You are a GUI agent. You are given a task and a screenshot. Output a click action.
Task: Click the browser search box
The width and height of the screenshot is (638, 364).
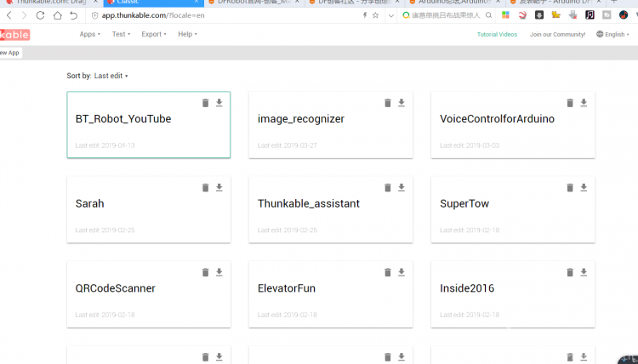[x=446, y=15]
